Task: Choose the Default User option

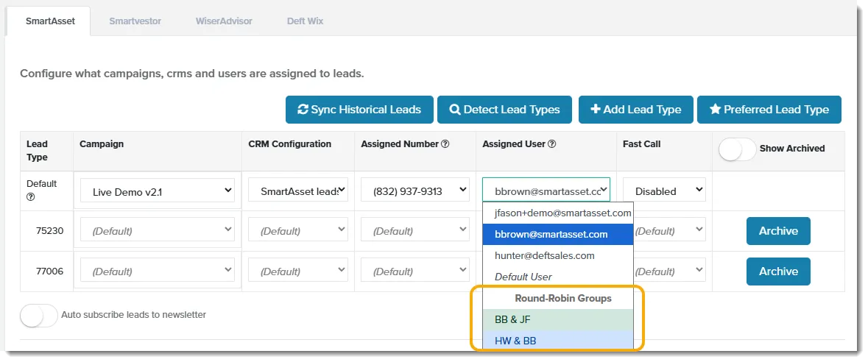Action: pos(557,277)
